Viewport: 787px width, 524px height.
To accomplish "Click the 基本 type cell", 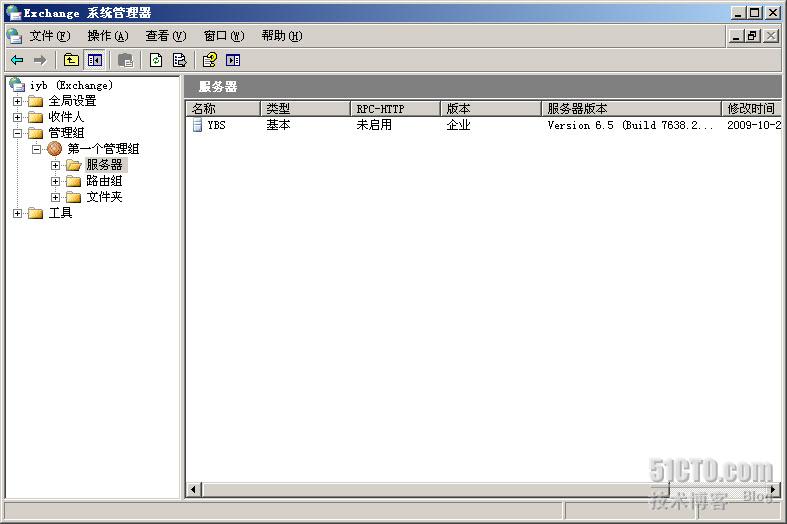I will tap(278, 125).
